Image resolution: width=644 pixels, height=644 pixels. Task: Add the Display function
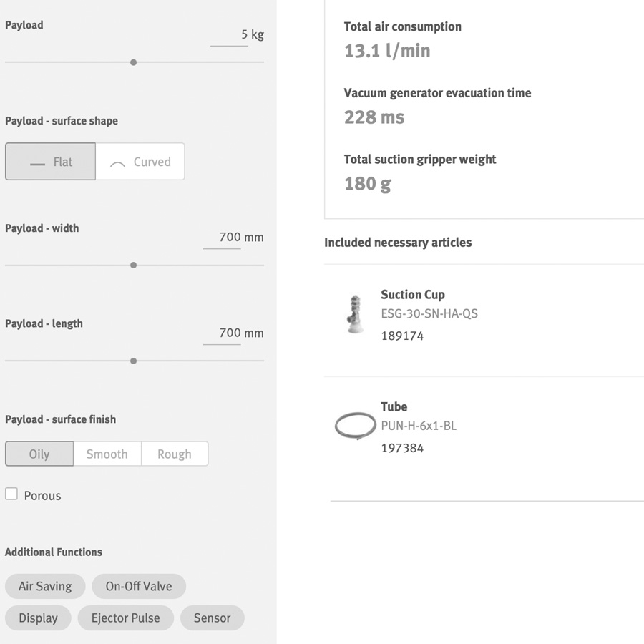point(38,618)
